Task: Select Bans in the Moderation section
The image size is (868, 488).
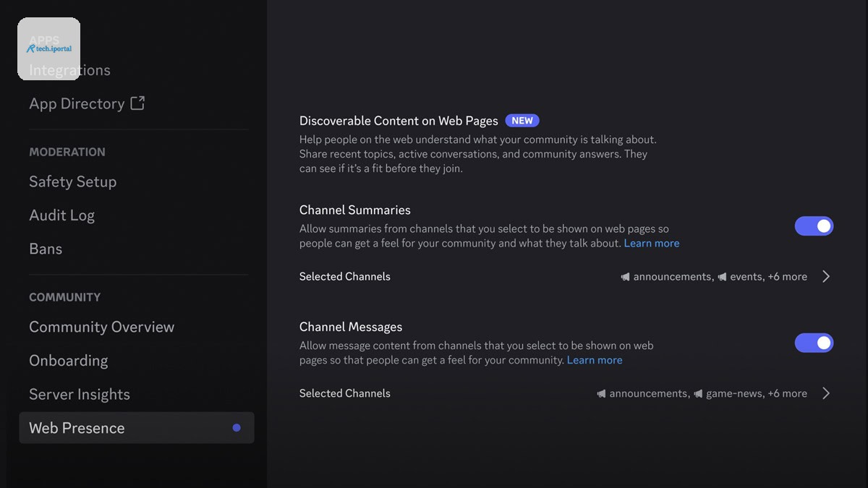Action: point(46,249)
